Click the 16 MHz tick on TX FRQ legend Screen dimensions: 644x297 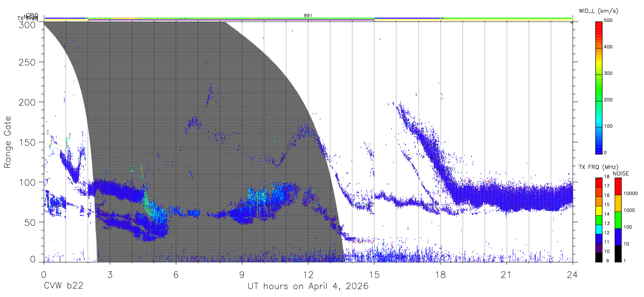pyautogui.click(x=607, y=195)
